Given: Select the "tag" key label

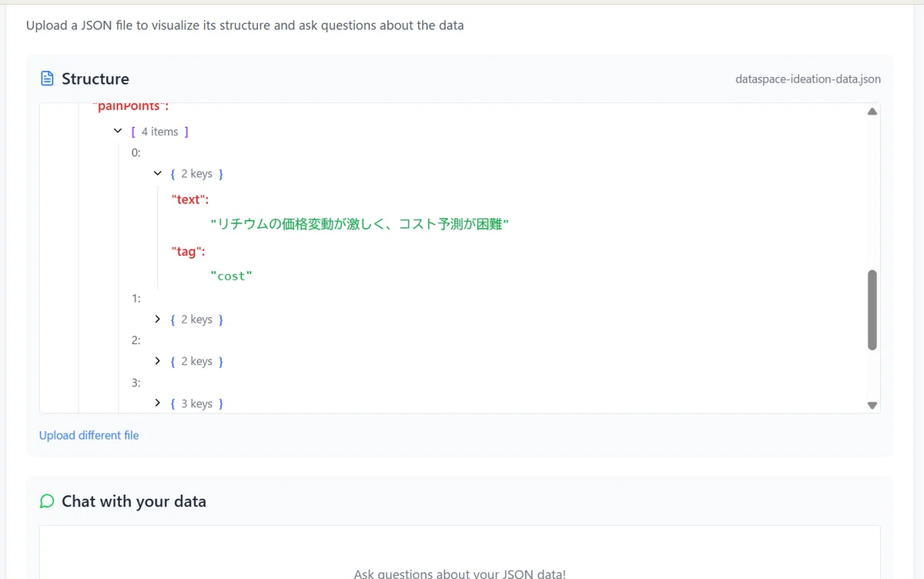Looking at the screenshot, I should click(188, 251).
